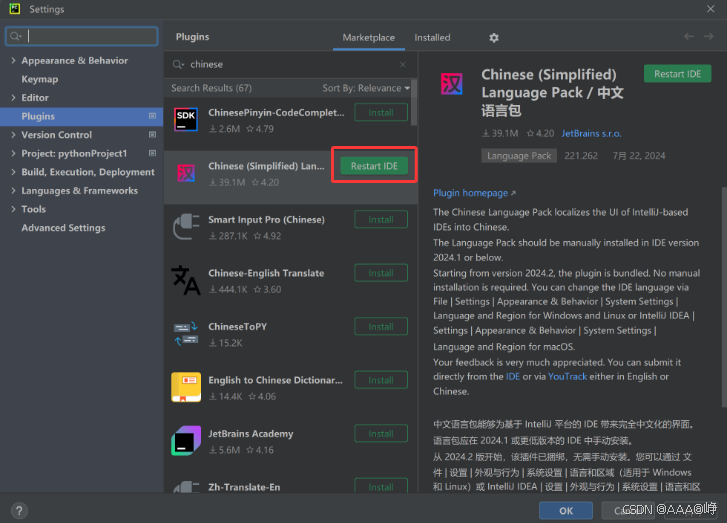Install Smart Input Pro (Chinese)
The height and width of the screenshot is (523, 727).
click(x=381, y=220)
